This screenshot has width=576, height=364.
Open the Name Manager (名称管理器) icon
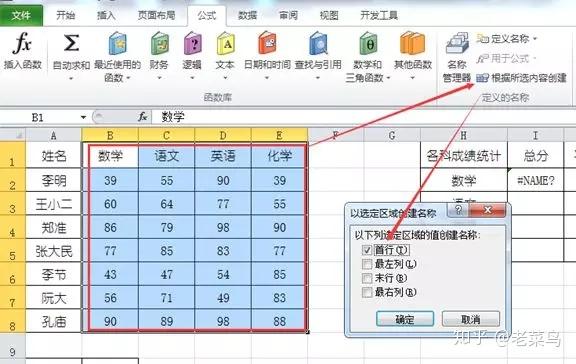point(457,43)
